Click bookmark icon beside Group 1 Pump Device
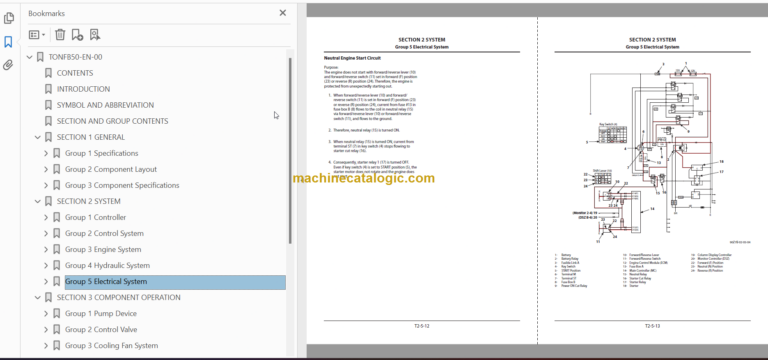 (x=56, y=313)
